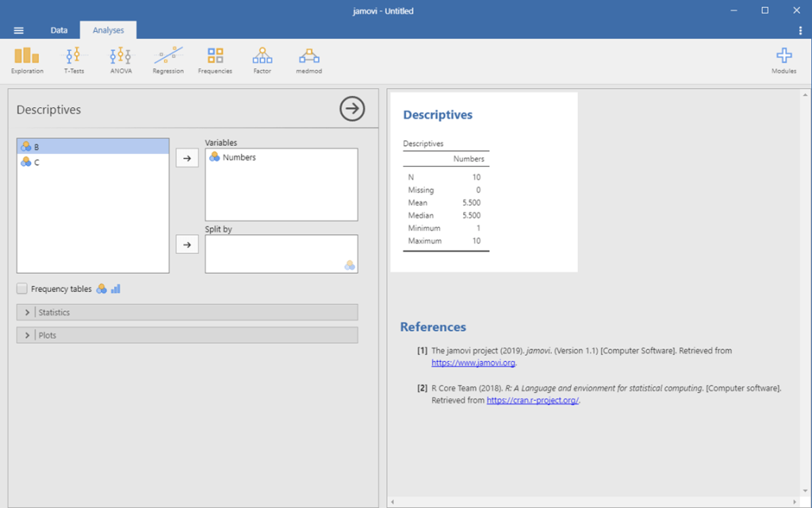Open the jamovi.org reference link
Screen dimensions: 812x508
[473, 362]
